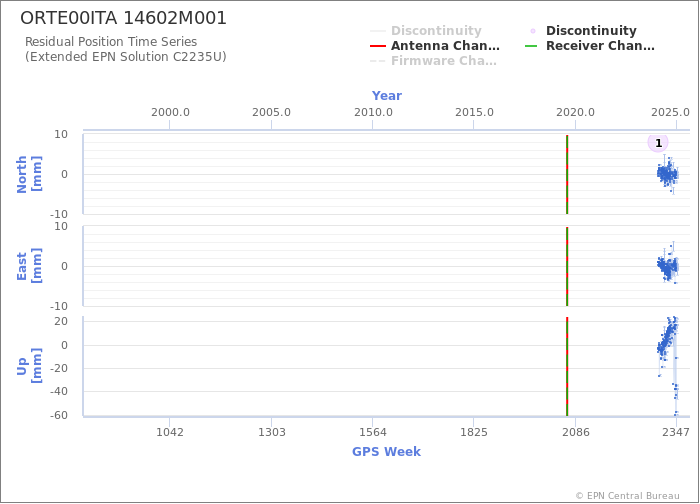The width and height of the screenshot is (700, 504).
Task: Click the subtitle Residual Position Time Series
Action: click(111, 42)
